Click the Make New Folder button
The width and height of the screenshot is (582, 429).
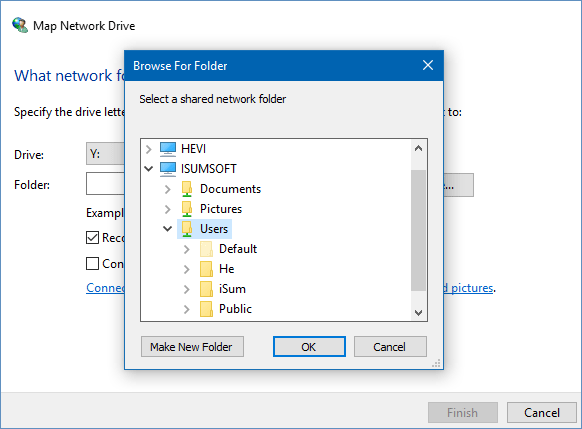(192, 347)
